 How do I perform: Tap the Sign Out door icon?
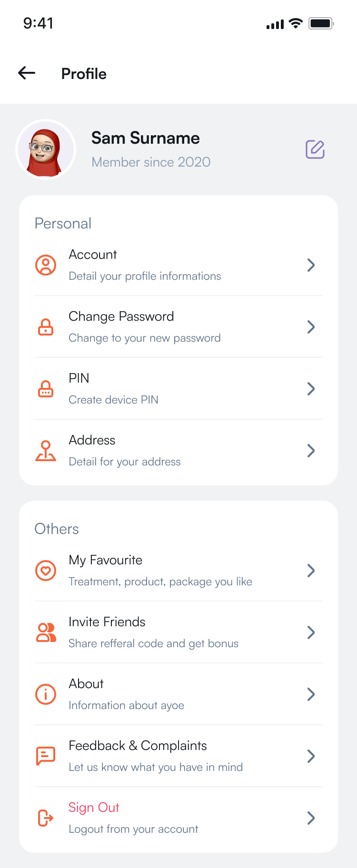pyautogui.click(x=46, y=818)
